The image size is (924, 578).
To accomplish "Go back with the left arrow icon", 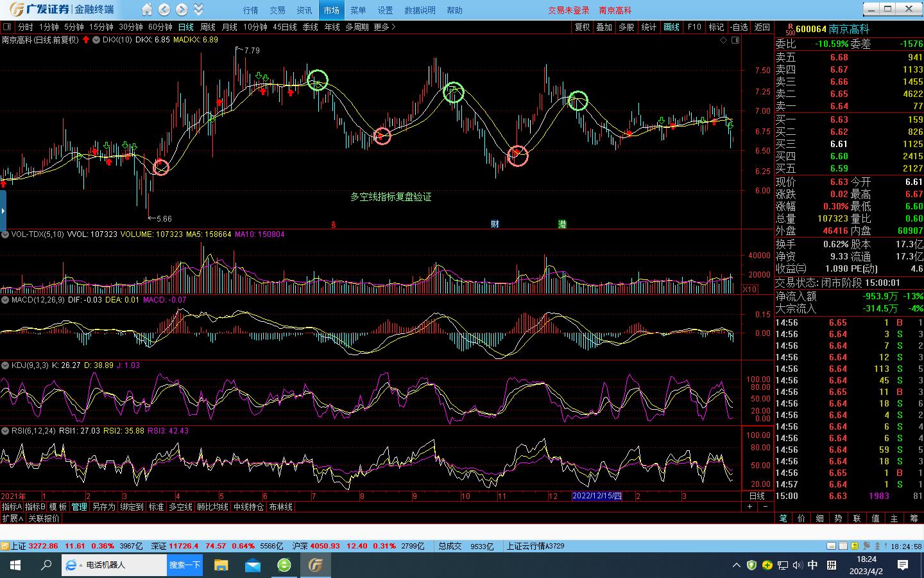I will (x=164, y=10).
